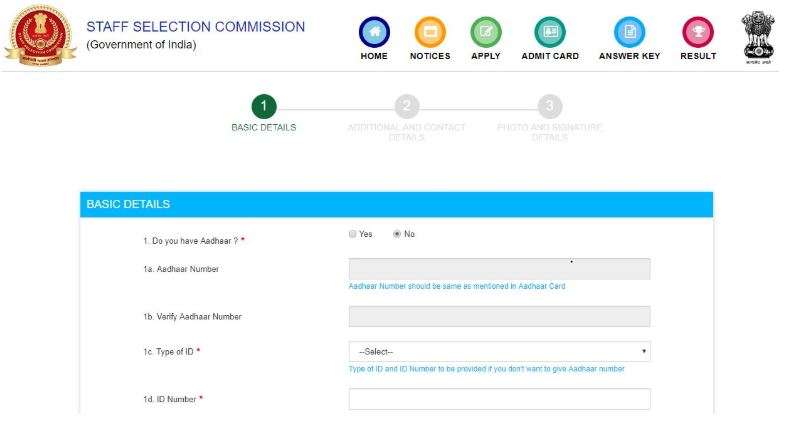Viewport: 788px width, 425px height.
Task: Click the HOME menu label
Action: click(x=374, y=56)
